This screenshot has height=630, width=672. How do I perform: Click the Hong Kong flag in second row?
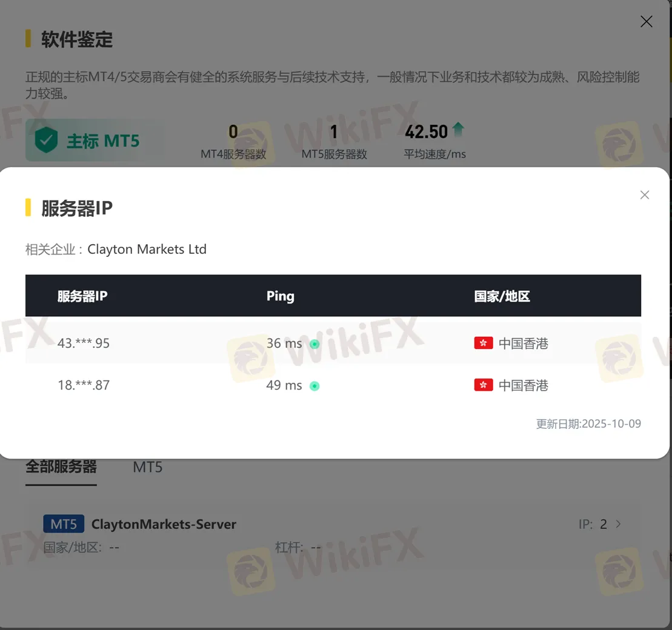coord(484,385)
